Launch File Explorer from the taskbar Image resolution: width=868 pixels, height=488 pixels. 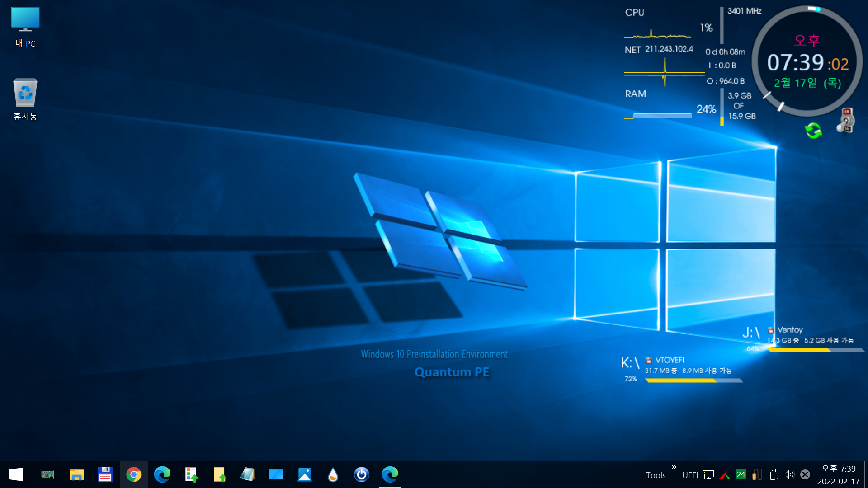(x=77, y=474)
